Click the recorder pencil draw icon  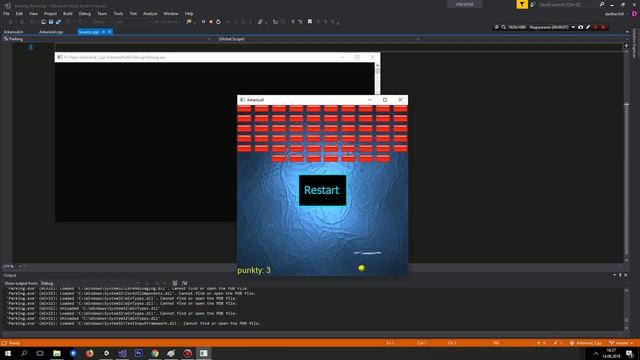click(588, 27)
